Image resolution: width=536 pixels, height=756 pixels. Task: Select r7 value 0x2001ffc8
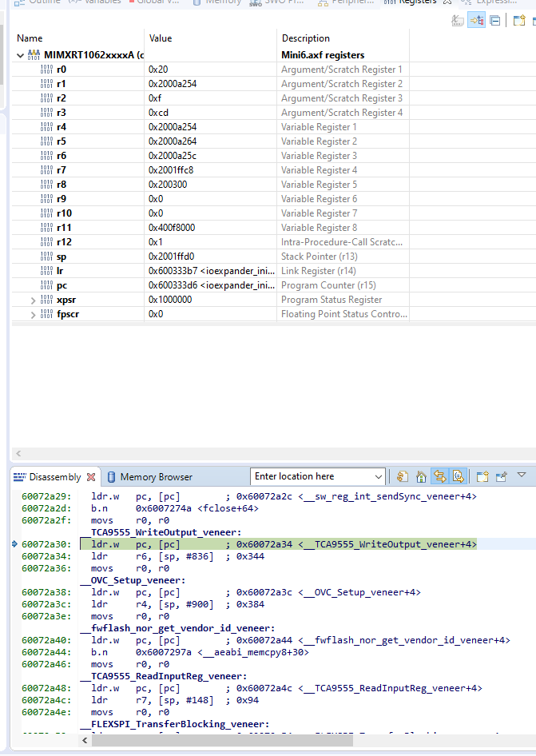pyautogui.click(x=171, y=170)
